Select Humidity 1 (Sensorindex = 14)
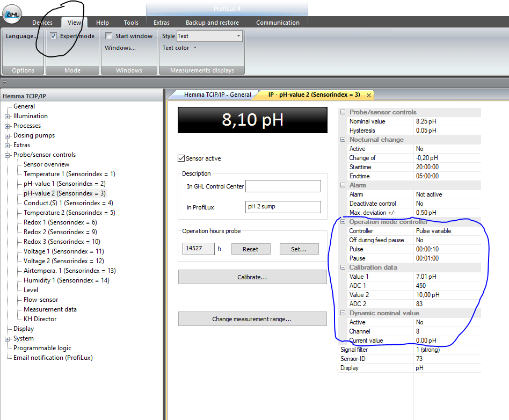The image size is (509, 420). (67, 280)
